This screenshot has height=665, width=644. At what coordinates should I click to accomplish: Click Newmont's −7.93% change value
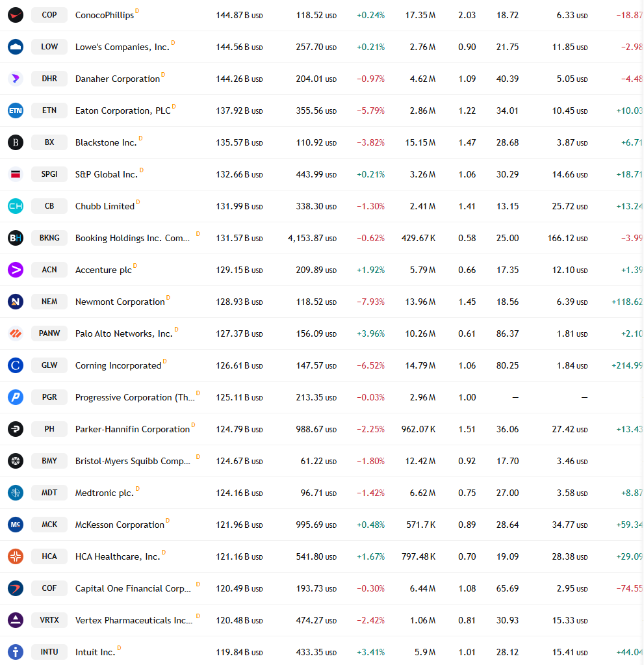coord(370,302)
